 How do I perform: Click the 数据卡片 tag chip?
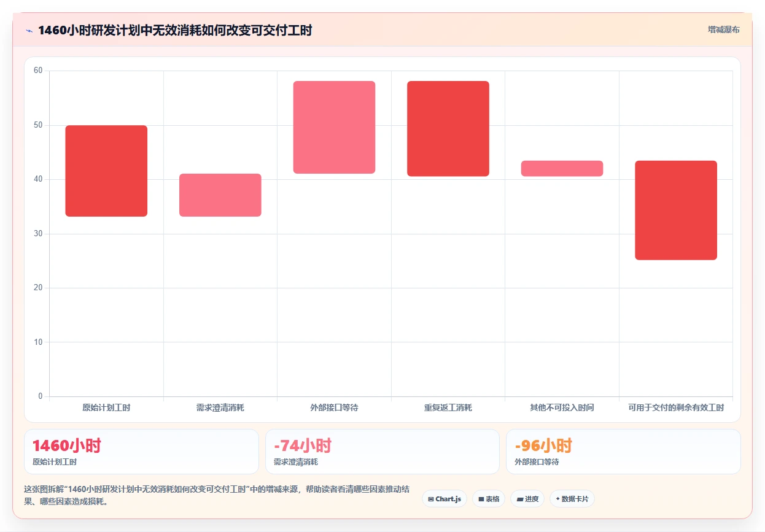[x=572, y=499]
